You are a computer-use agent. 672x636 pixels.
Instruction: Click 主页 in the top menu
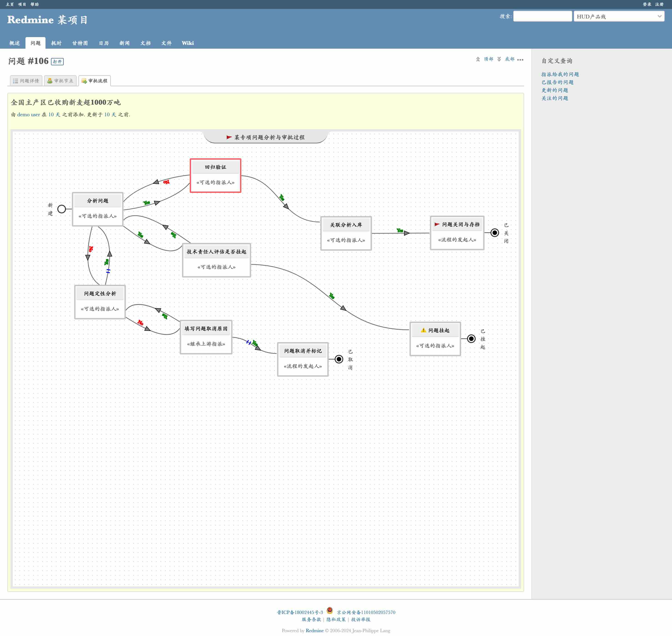(x=10, y=4)
